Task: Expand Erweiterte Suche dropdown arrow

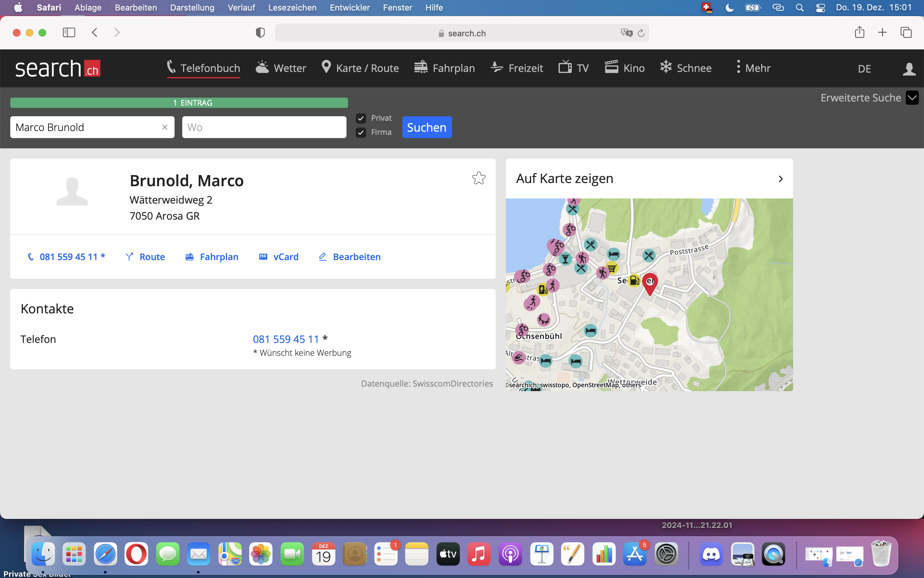Action: coord(912,98)
